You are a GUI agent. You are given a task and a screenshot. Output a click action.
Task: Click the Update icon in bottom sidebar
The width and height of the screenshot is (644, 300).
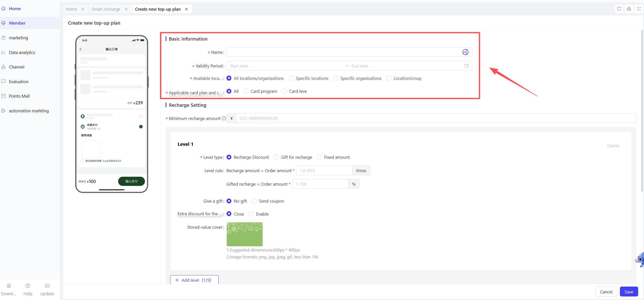(47, 286)
